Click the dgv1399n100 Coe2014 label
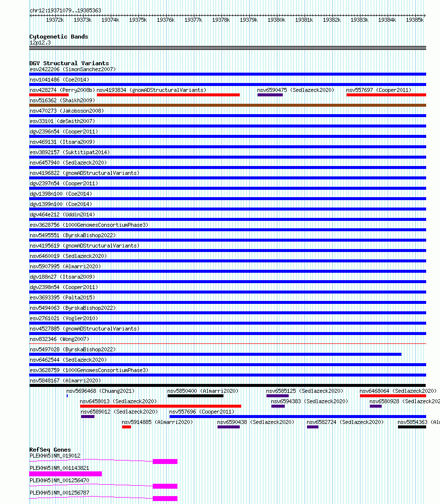 61,204
